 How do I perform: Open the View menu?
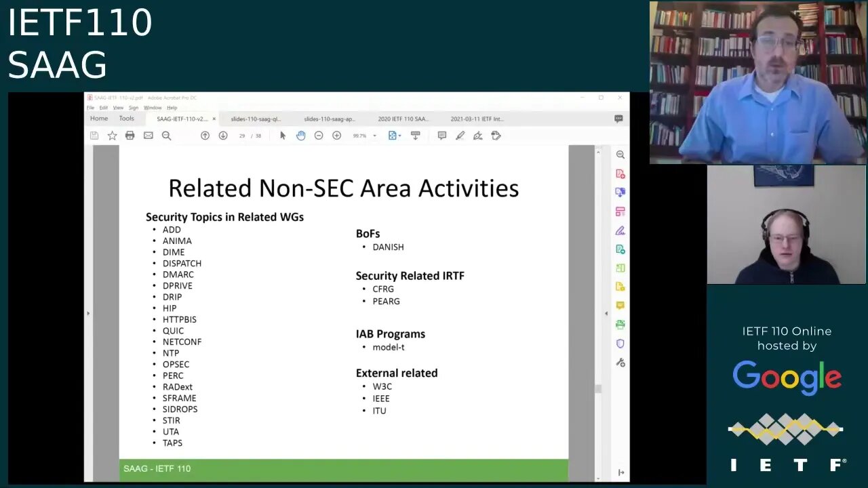[x=118, y=108]
